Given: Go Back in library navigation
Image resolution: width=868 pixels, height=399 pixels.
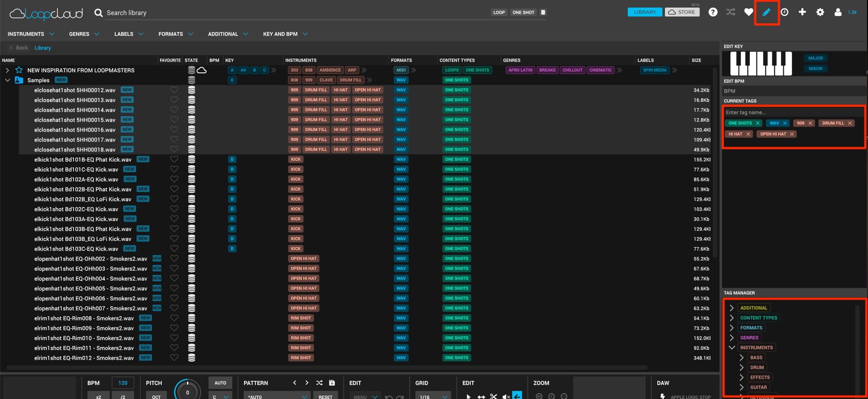Looking at the screenshot, I should click(x=19, y=48).
